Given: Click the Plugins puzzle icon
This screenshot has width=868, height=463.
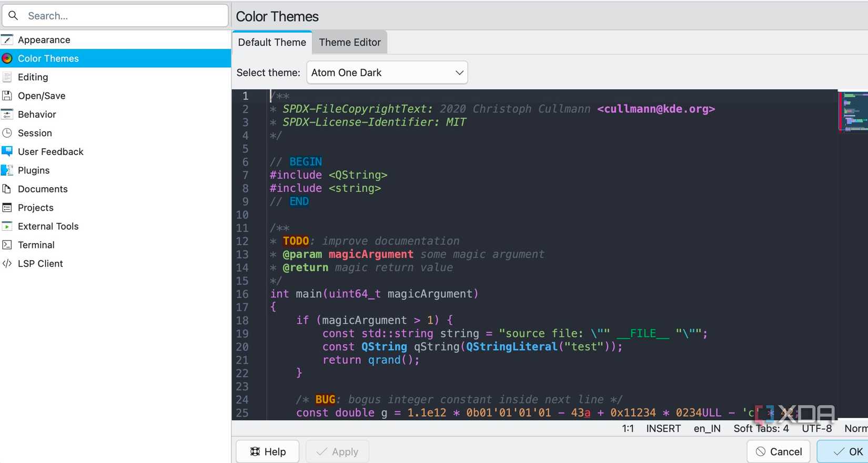Looking at the screenshot, I should tap(7, 170).
